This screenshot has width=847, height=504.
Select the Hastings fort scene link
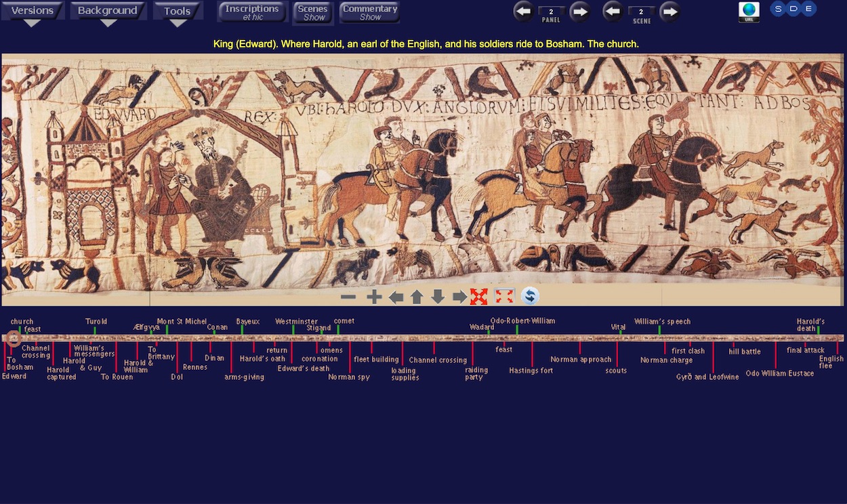click(531, 371)
